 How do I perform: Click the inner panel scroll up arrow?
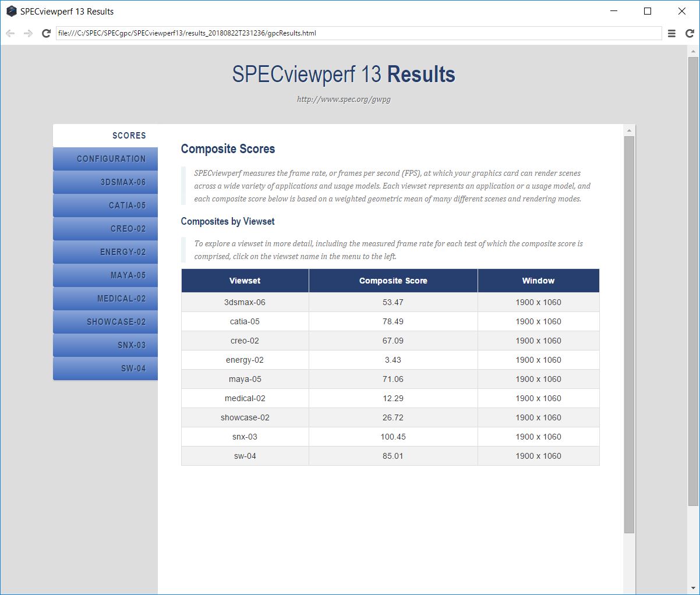629,130
